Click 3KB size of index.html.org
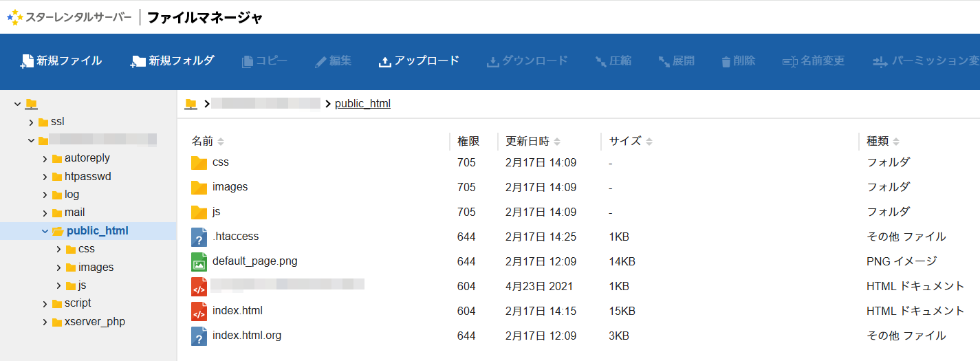 point(619,336)
